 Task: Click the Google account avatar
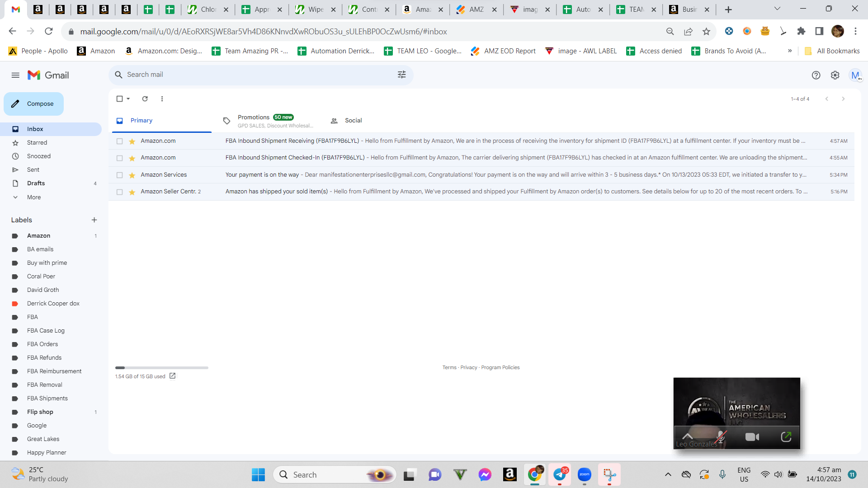(x=855, y=75)
